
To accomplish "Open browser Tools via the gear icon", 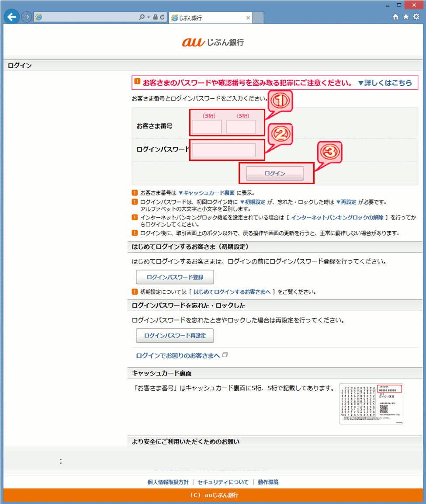I will [416, 17].
